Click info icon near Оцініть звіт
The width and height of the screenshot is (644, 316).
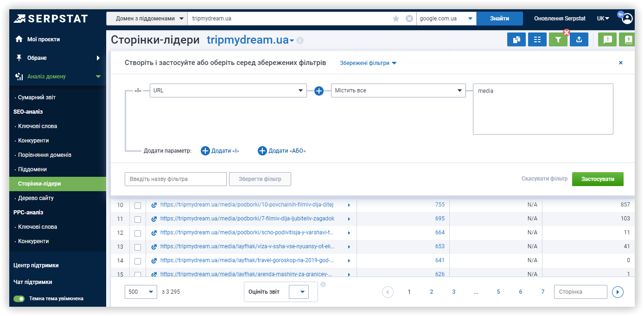click(x=323, y=284)
